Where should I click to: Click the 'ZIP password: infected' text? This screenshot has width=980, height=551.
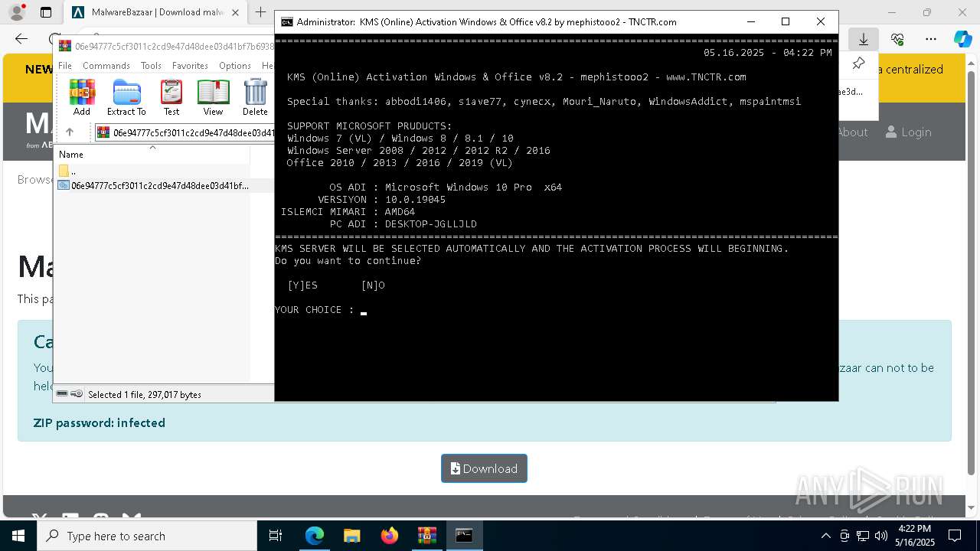pyautogui.click(x=99, y=422)
